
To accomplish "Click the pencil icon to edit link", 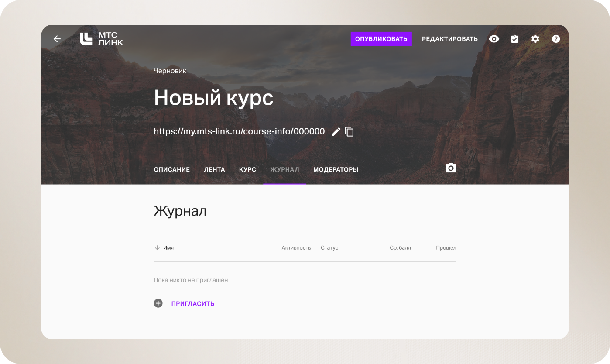I will pyautogui.click(x=336, y=132).
